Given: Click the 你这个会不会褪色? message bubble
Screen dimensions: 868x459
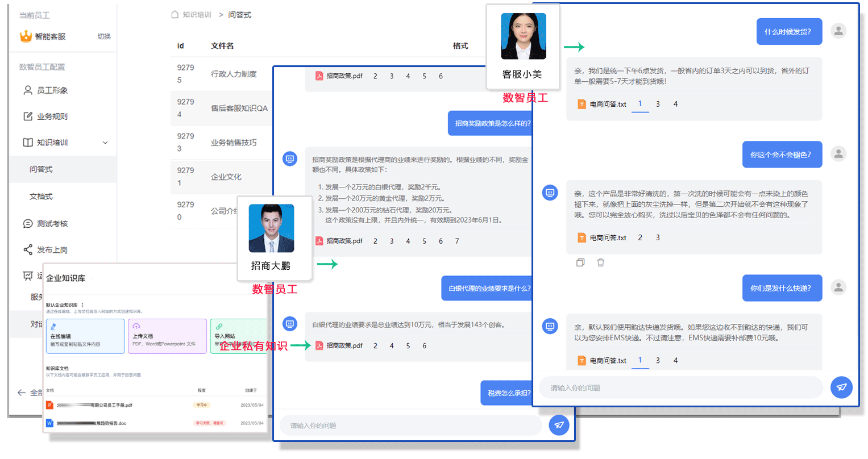Looking at the screenshot, I should (x=782, y=155).
